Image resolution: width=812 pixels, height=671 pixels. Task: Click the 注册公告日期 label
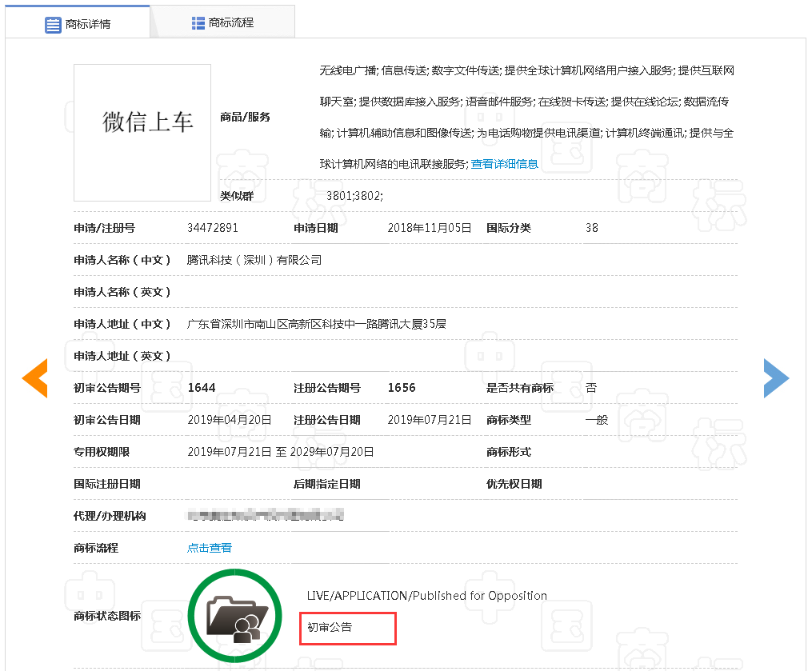(x=326, y=420)
